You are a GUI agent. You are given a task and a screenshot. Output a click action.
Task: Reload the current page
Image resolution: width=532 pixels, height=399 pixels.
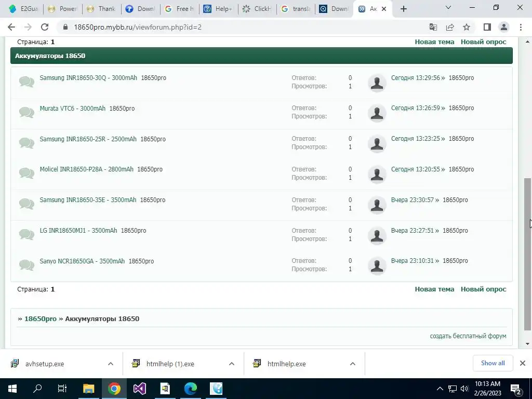tap(45, 27)
